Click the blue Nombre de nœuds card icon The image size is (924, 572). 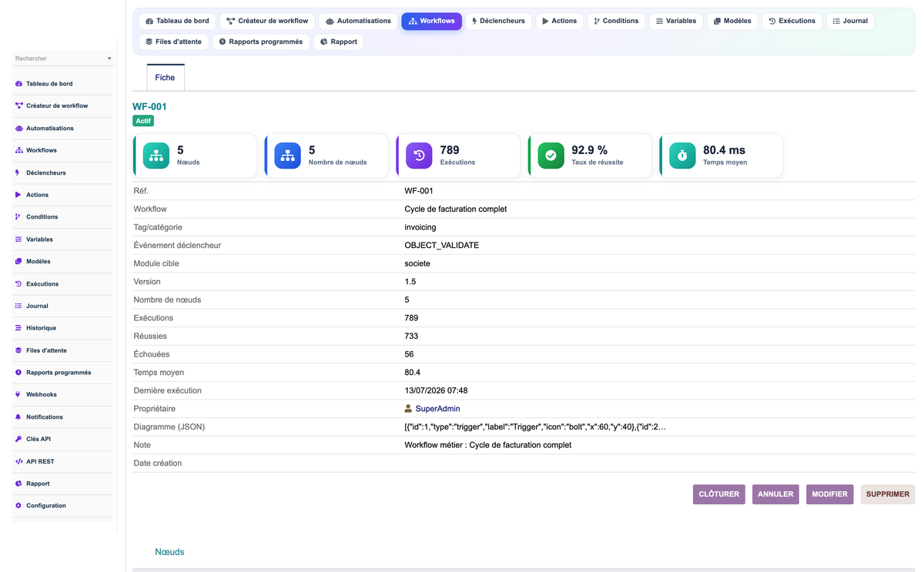tap(288, 156)
